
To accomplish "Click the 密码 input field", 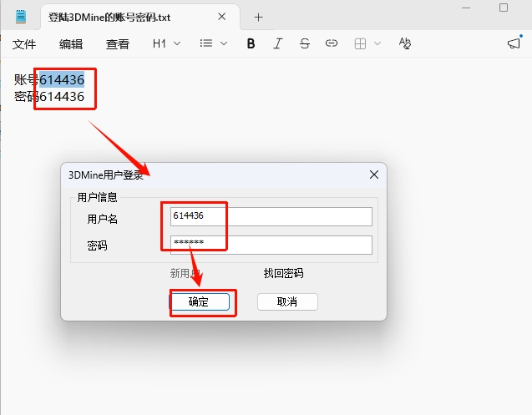I will (271, 245).
